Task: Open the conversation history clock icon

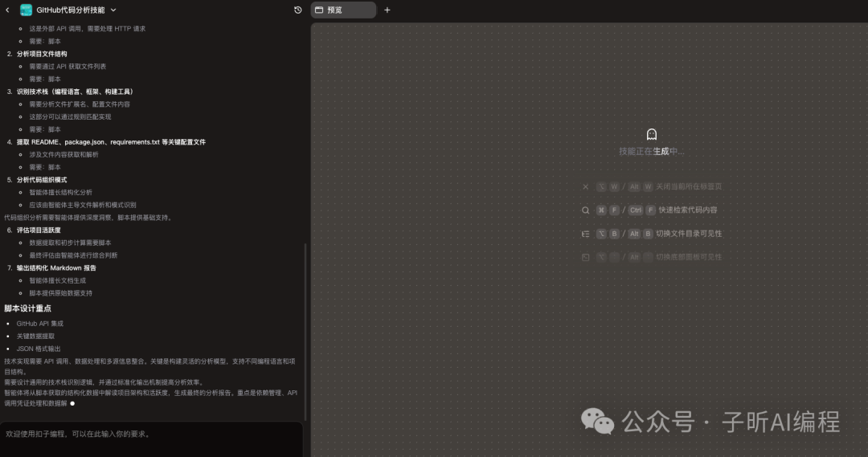Action: click(298, 10)
